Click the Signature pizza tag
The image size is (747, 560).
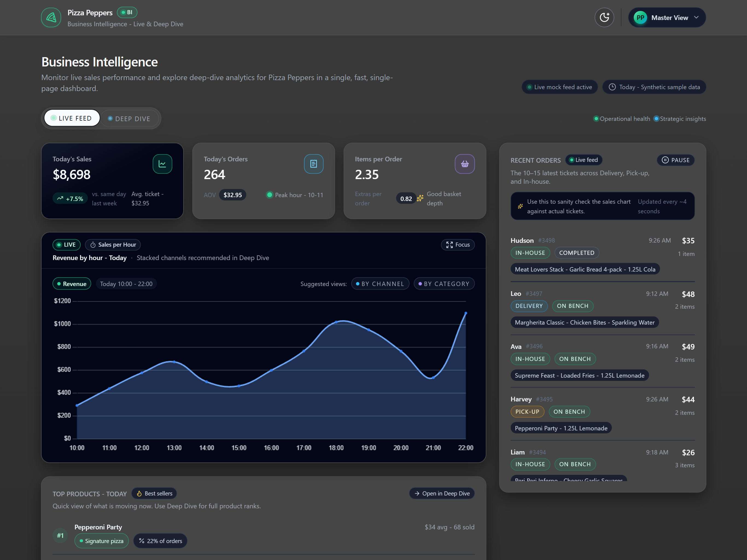tap(101, 541)
